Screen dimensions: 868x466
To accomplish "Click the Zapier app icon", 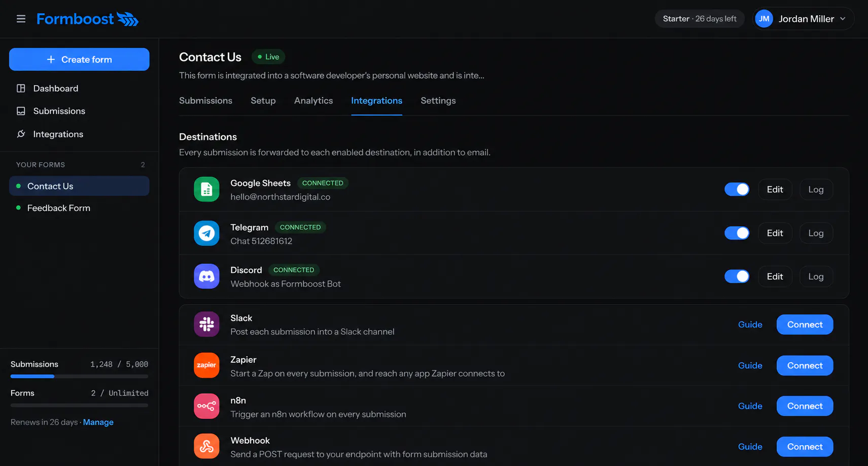I will click(x=206, y=366).
